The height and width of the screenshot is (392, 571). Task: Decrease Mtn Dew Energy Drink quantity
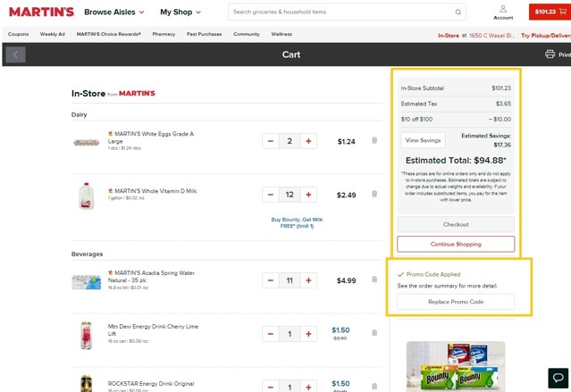coord(271,334)
